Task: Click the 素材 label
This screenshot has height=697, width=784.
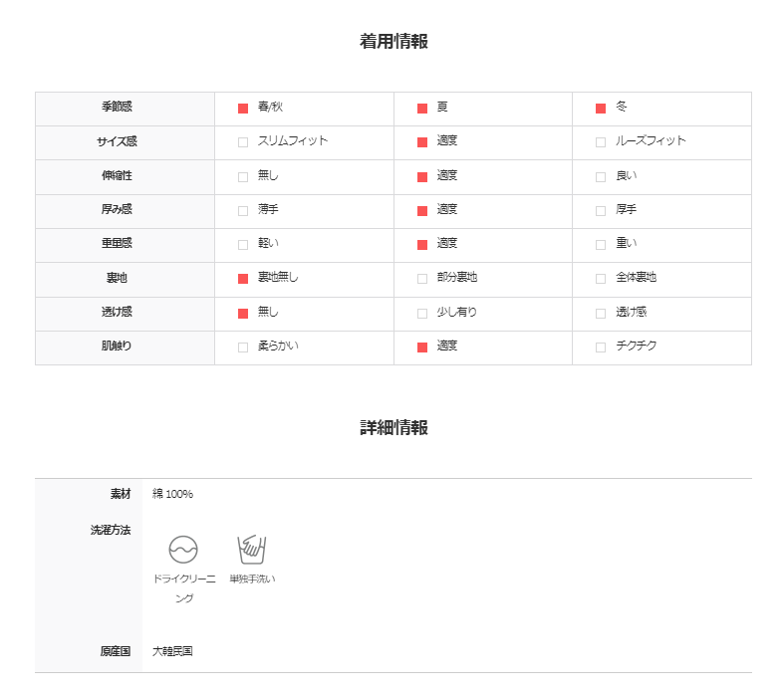Action: point(121,494)
